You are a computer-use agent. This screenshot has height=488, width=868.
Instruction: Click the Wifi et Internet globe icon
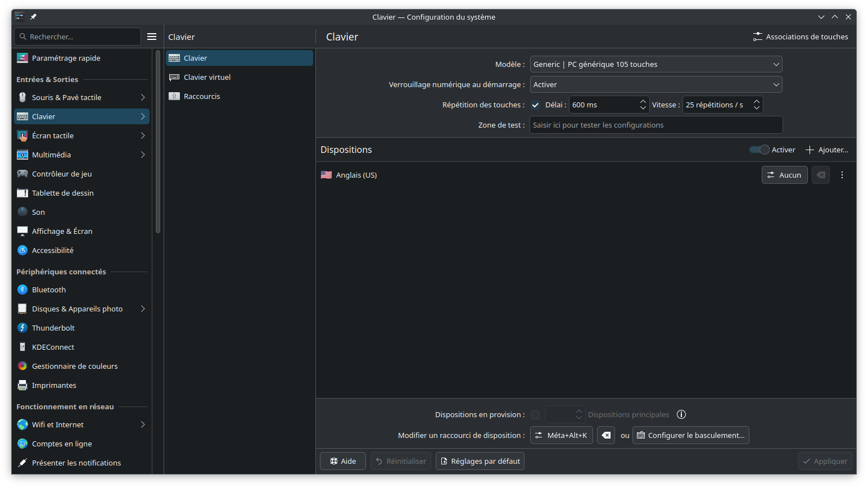(x=22, y=424)
